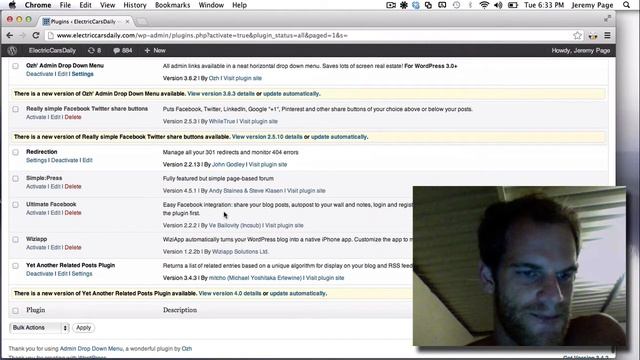The image size is (640, 360).
Task: Open the volume control in menu bar
Action: 498,5
